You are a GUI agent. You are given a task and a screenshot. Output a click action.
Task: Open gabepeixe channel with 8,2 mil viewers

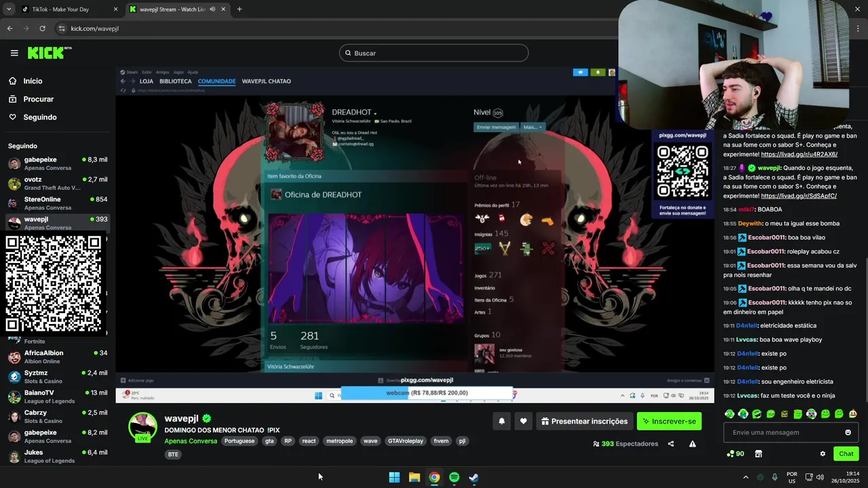pyautogui.click(x=57, y=436)
